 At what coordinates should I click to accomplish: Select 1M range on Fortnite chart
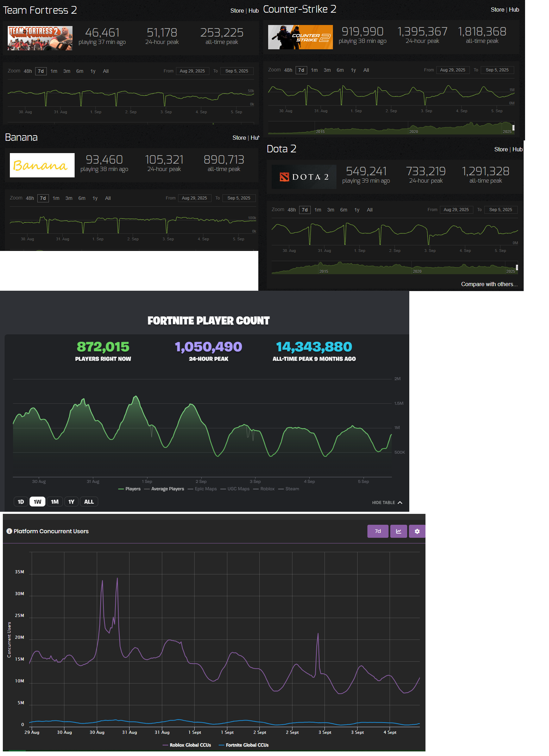(55, 502)
